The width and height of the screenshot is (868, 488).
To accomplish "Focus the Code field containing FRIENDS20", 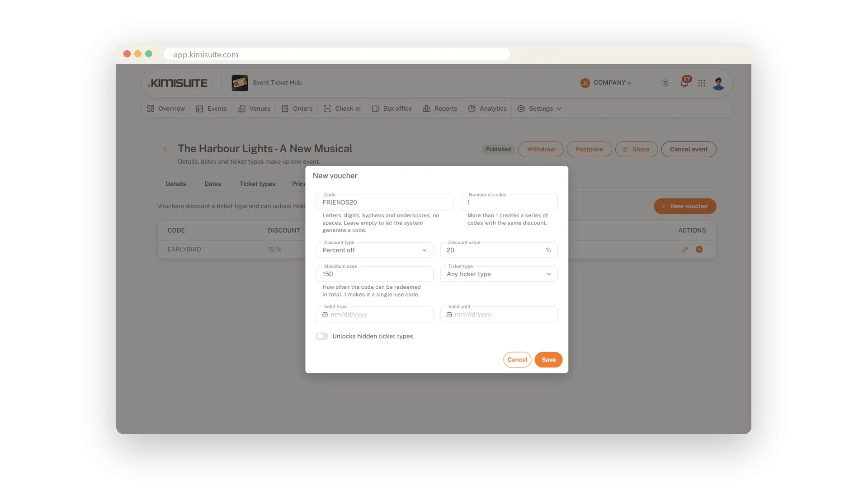I will pyautogui.click(x=385, y=202).
